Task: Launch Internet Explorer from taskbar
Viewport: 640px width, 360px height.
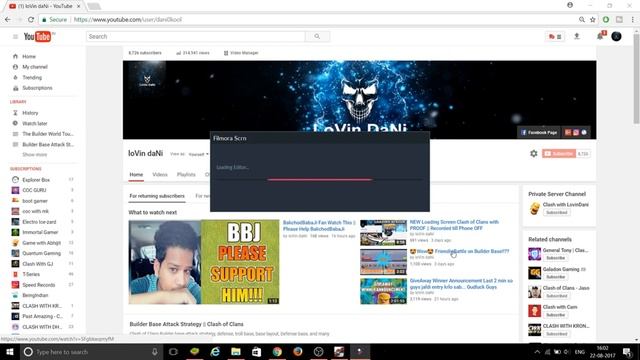Action: click(x=215, y=351)
